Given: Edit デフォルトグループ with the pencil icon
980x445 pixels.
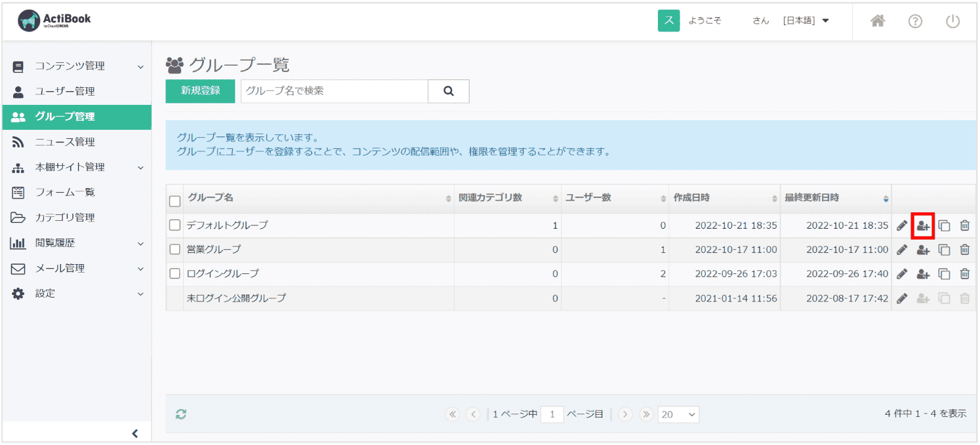Looking at the screenshot, I should (x=901, y=225).
